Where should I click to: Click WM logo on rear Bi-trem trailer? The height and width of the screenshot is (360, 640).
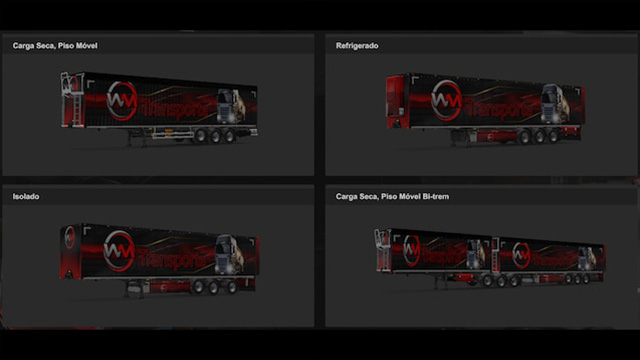point(521,255)
